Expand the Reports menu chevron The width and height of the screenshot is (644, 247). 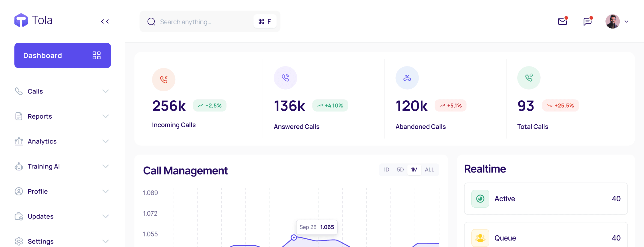tap(106, 116)
